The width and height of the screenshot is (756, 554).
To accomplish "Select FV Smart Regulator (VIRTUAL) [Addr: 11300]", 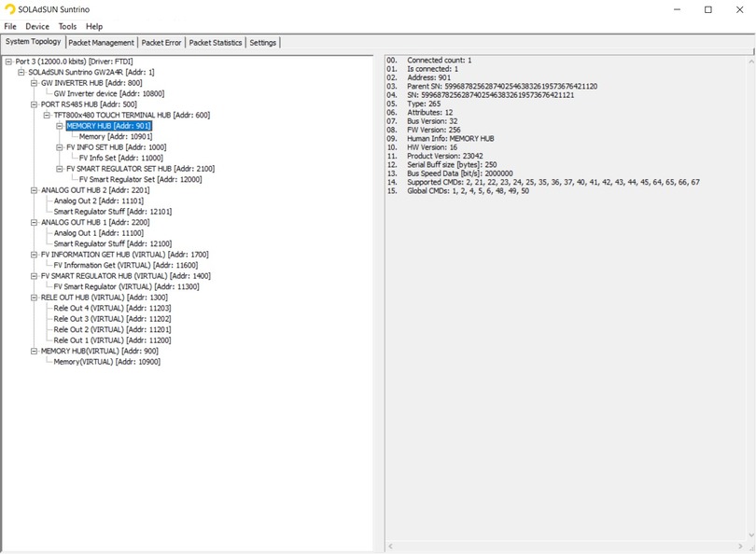I will point(126,286).
